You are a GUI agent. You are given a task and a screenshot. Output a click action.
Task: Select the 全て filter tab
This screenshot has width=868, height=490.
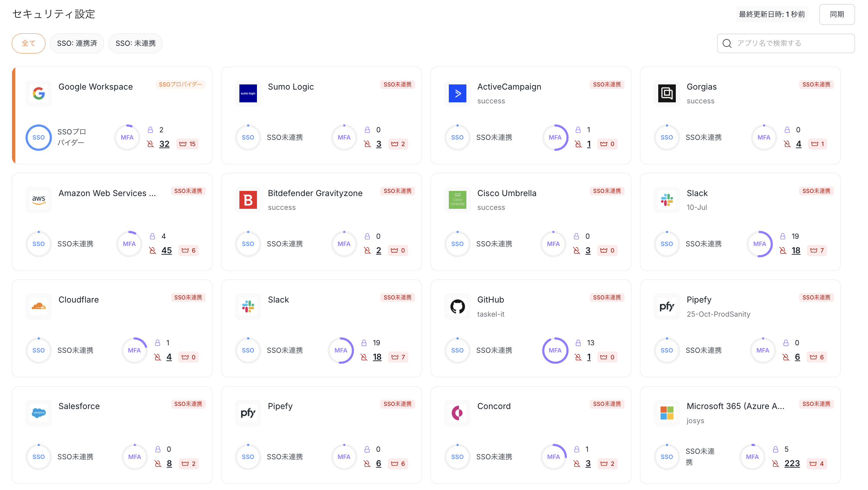[x=29, y=43]
